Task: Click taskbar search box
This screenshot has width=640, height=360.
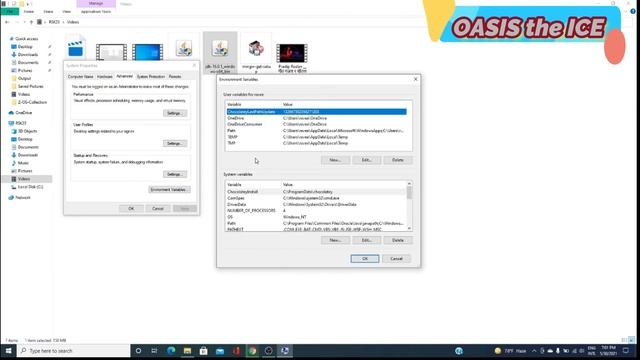Action: (x=74, y=351)
